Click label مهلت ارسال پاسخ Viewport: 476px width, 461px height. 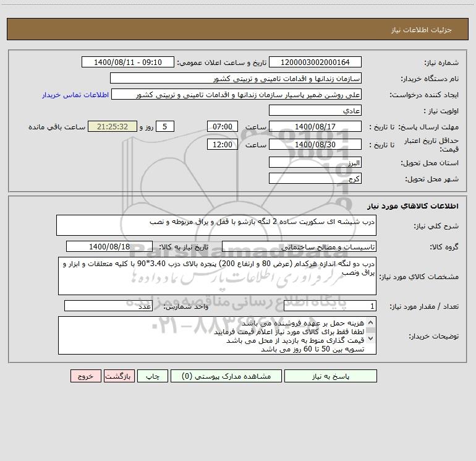coord(428,127)
